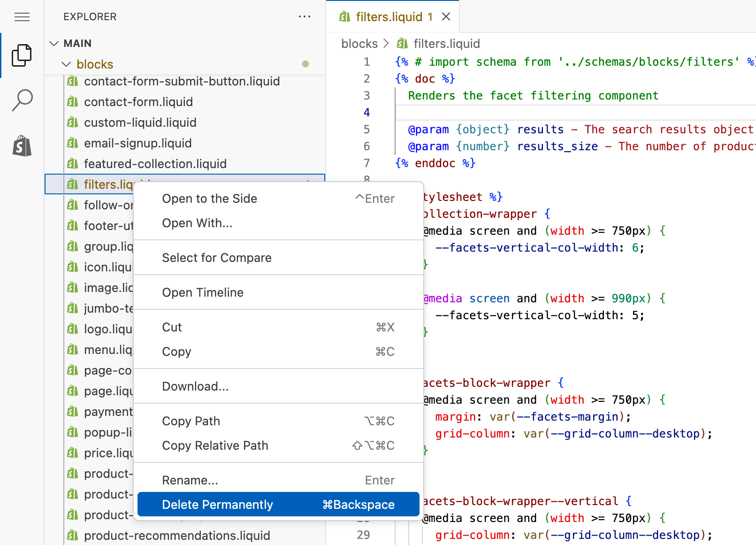Click Shopify icon in the filters.liquid tab
The width and height of the screenshot is (756, 545).
(345, 17)
